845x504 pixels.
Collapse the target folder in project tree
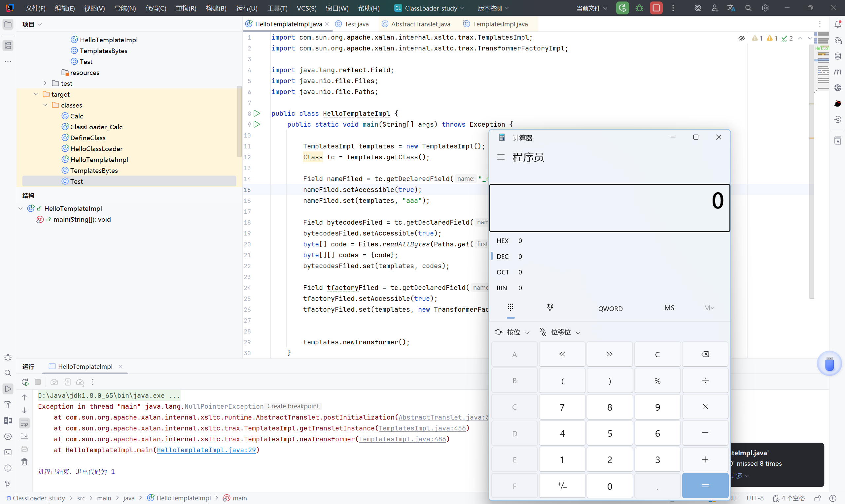(36, 94)
